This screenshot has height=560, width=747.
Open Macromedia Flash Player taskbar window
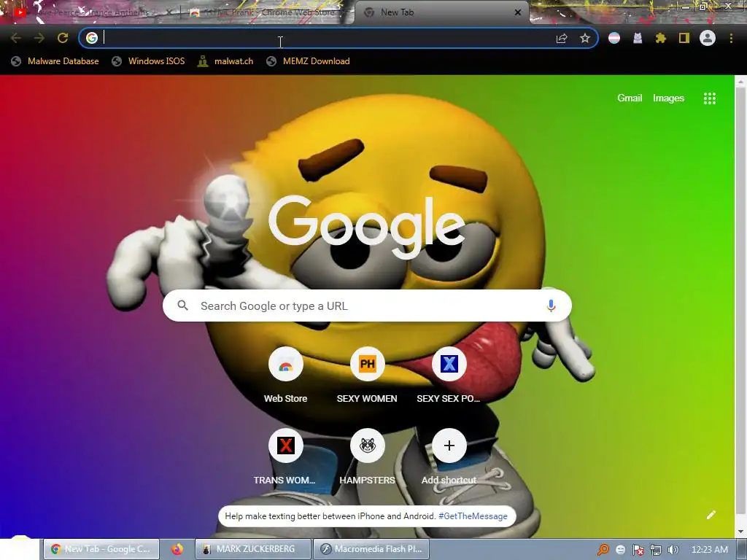pyautogui.click(x=371, y=549)
